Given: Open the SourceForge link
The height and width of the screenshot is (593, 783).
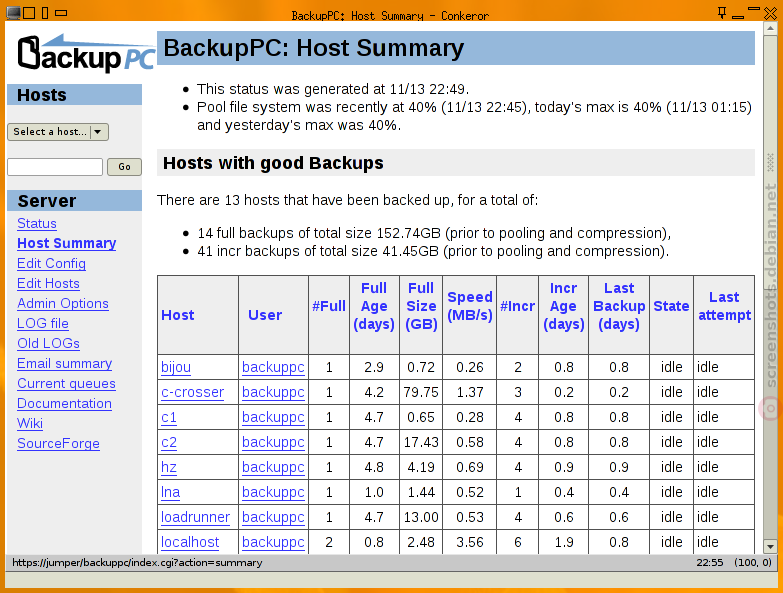Looking at the screenshot, I should [58, 443].
